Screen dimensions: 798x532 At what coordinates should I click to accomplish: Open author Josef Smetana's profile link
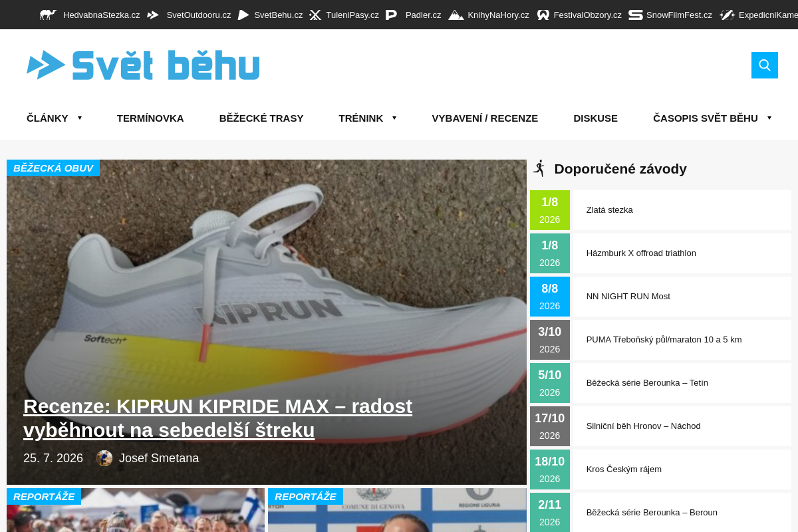(159, 458)
